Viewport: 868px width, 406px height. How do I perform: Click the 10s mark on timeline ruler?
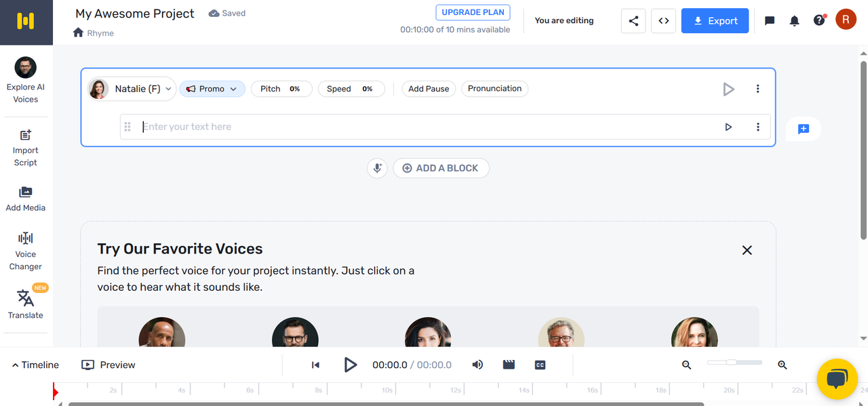pyautogui.click(x=387, y=390)
